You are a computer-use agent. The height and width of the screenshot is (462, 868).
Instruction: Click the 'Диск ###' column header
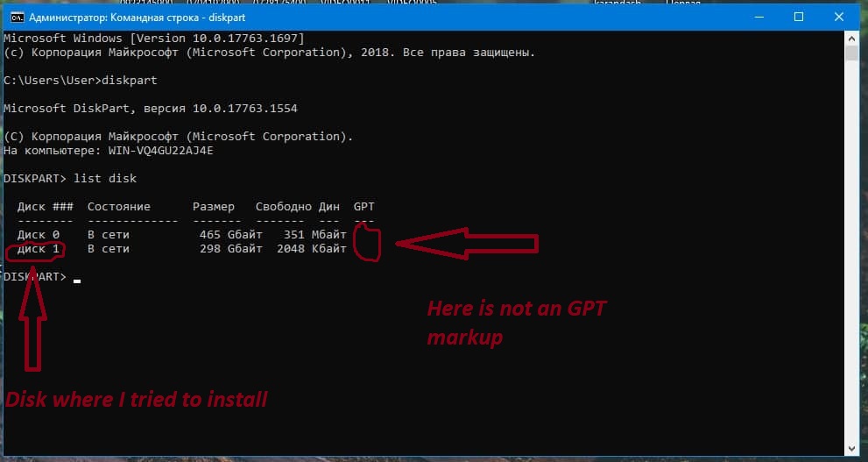tap(46, 207)
